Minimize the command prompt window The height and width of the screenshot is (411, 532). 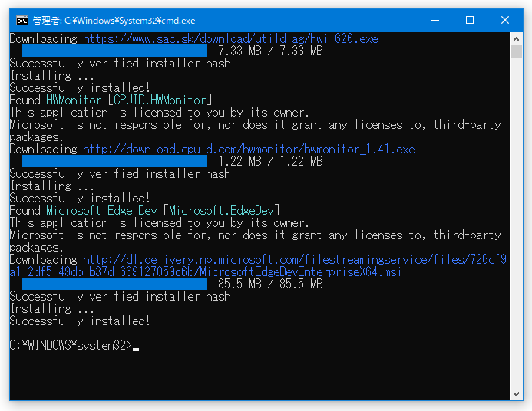[x=435, y=21]
